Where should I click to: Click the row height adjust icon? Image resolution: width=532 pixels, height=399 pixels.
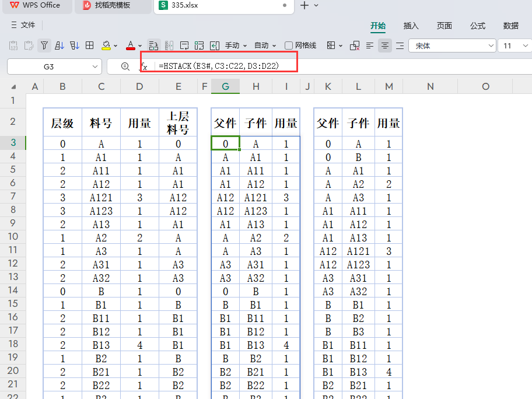[x=153, y=45]
